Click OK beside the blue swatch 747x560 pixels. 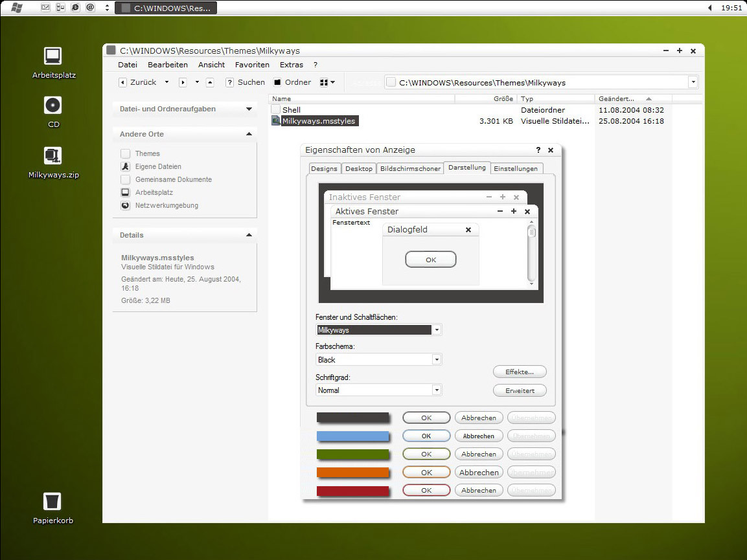click(x=426, y=436)
